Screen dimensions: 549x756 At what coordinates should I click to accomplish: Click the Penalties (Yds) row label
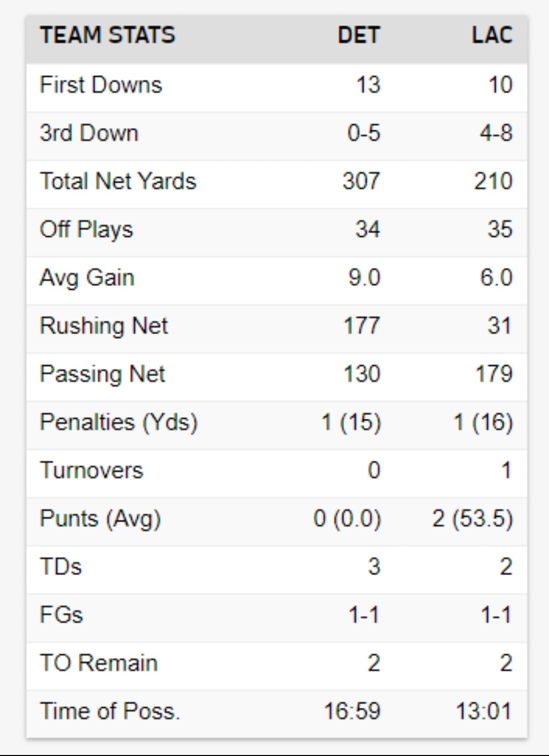[x=118, y=422]
